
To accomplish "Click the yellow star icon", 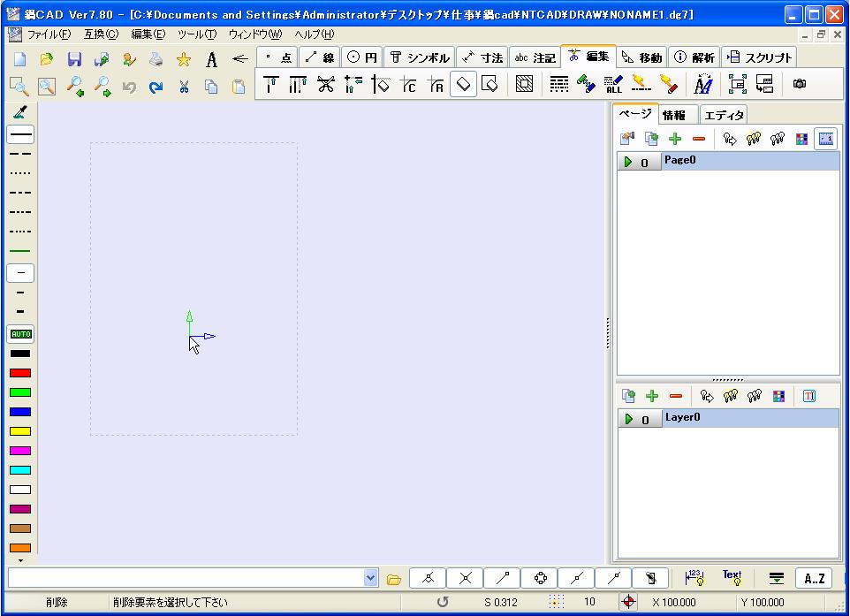I will [184, 59].
